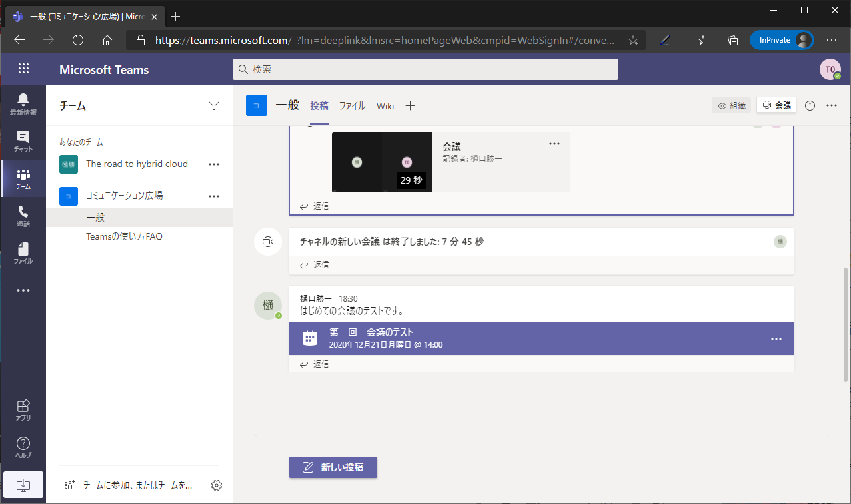Open browser favorites list icon
Image resolution: width=851 pixels, height=504 pixels.
coord(704,40)
